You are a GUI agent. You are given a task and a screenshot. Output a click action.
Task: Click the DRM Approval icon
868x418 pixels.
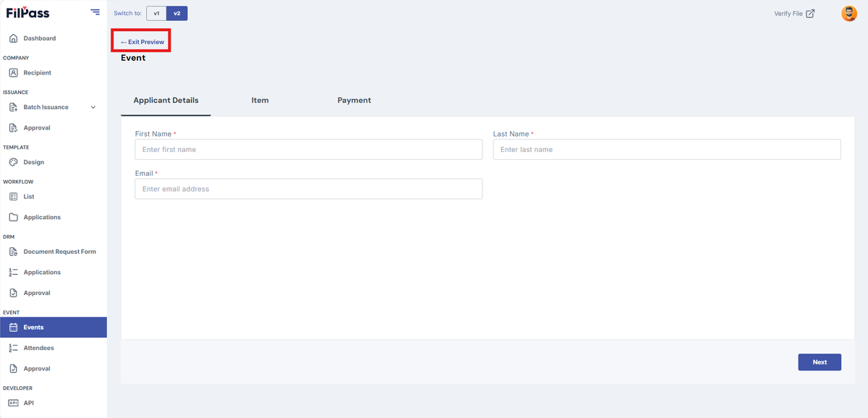click(14, 293)
